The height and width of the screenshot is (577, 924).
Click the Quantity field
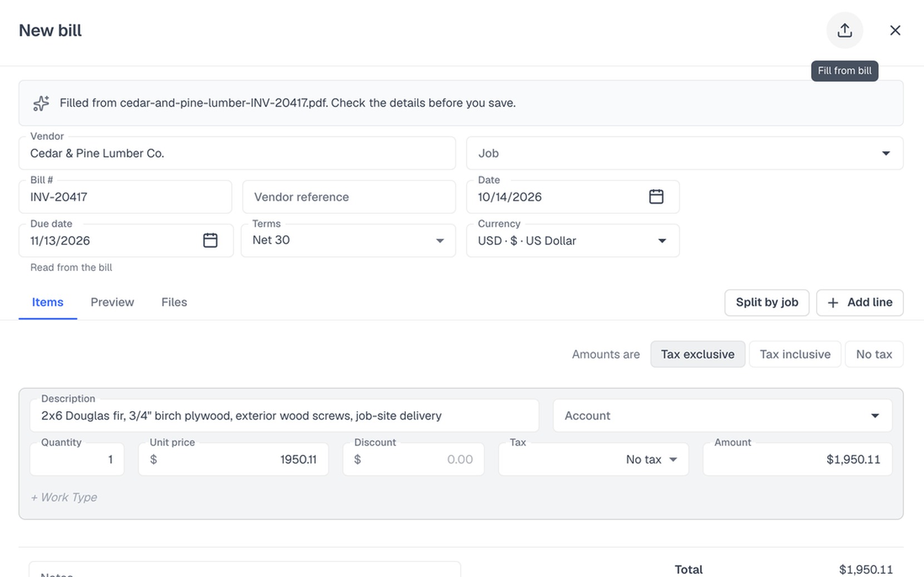tap(77, 459)
